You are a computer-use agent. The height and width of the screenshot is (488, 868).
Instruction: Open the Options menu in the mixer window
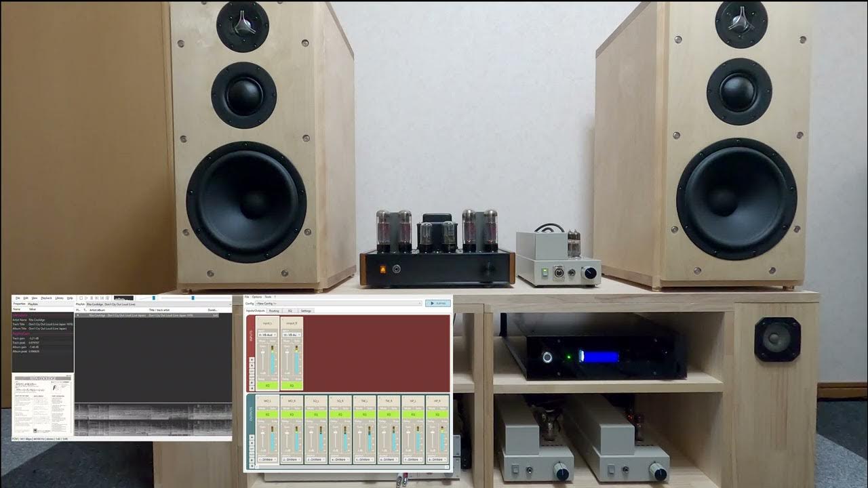(256, 297)
